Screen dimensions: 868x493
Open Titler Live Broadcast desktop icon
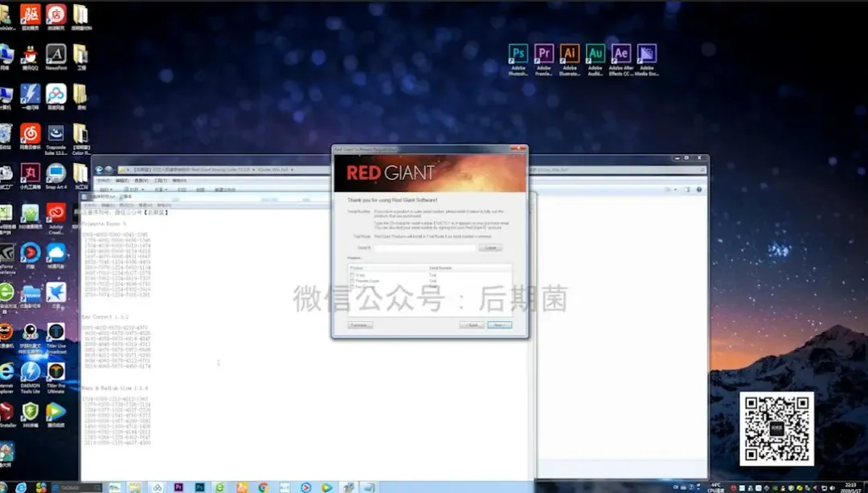click(x=56, y=337)
